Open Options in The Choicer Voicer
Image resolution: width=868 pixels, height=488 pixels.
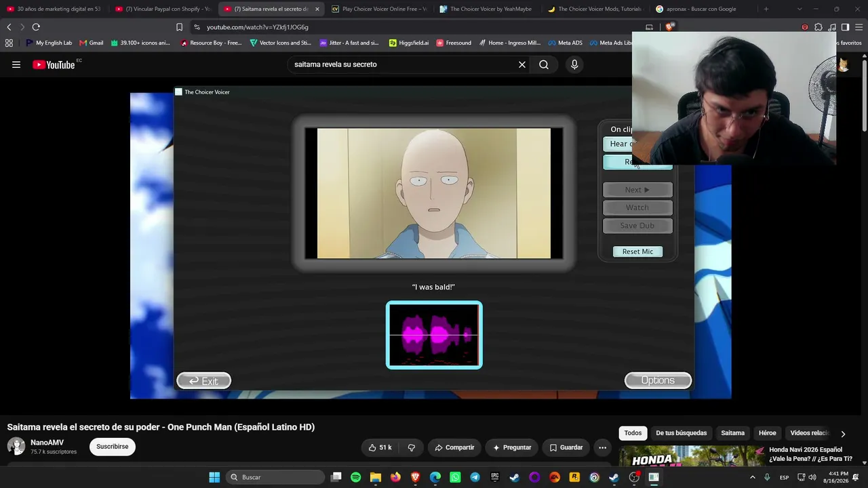point(658,380)
